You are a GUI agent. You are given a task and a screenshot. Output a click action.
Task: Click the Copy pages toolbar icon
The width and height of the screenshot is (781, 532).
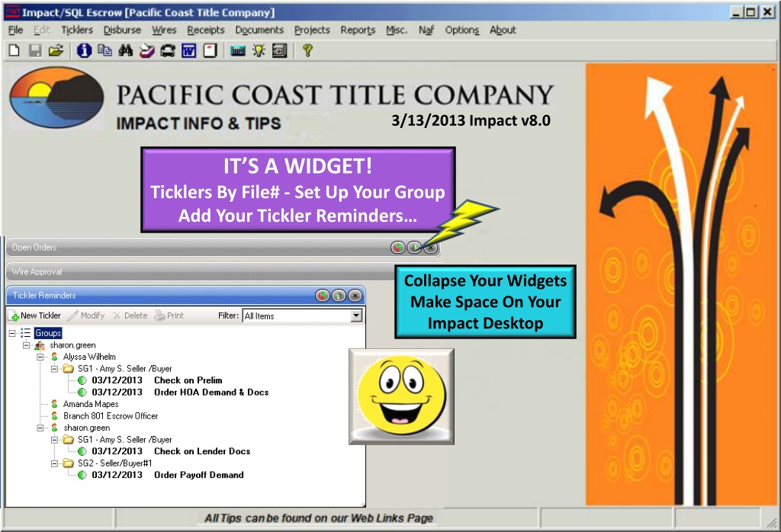[x=104, y=50]
